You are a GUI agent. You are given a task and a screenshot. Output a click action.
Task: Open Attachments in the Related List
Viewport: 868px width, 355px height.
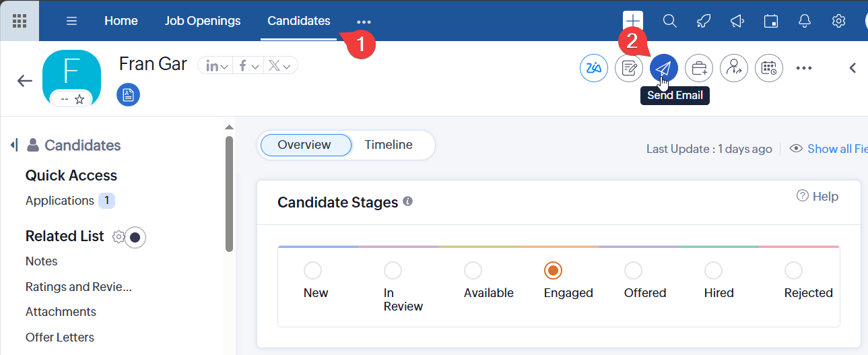tap(61, 312)
